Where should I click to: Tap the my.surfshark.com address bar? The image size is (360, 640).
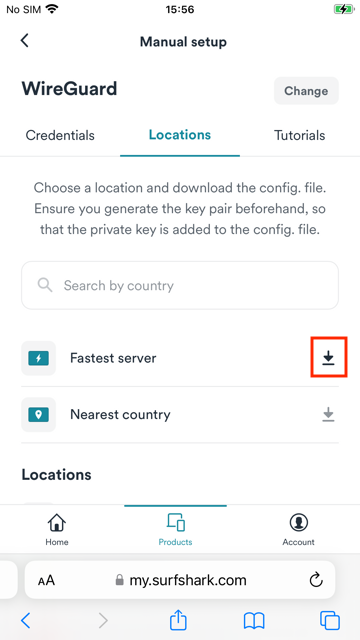tap(180, 580)
